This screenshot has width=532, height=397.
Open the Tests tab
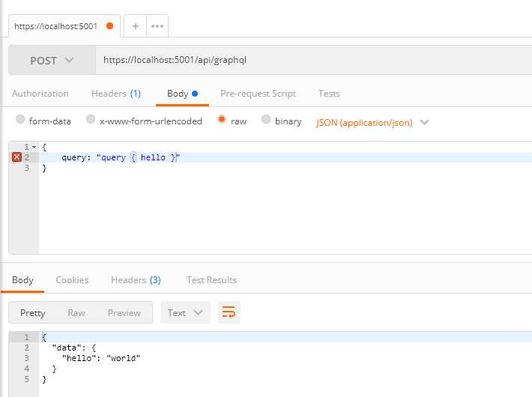coord(329,94)
